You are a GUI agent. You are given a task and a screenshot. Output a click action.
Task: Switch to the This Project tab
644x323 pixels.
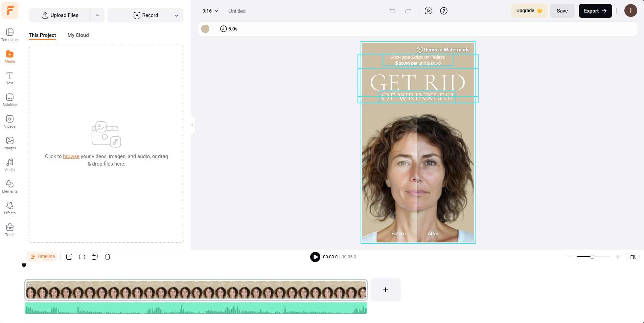pyautogui.click(x=42, y=35)
